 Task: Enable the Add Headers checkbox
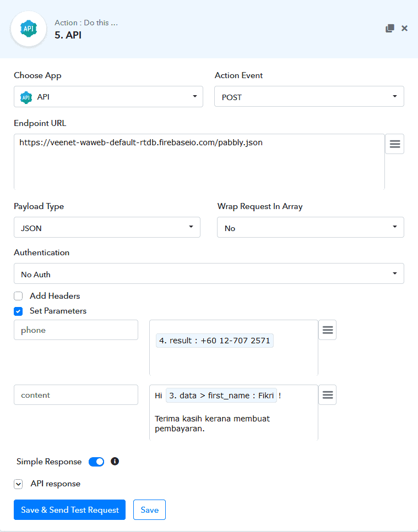(18, 295)
